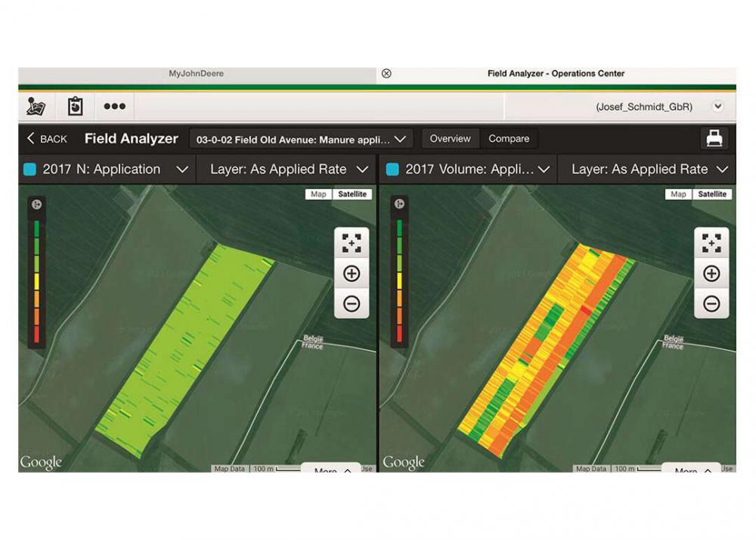This screenshot has width=756, height=540.
Task: Open the field selector 03-0-02 Field Old Avenue
Action: coord(301,139)
